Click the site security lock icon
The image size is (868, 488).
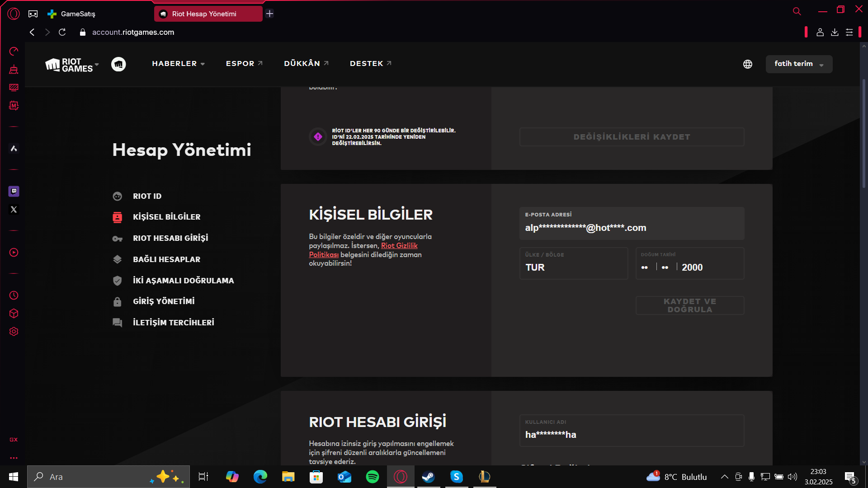point(82,32)
